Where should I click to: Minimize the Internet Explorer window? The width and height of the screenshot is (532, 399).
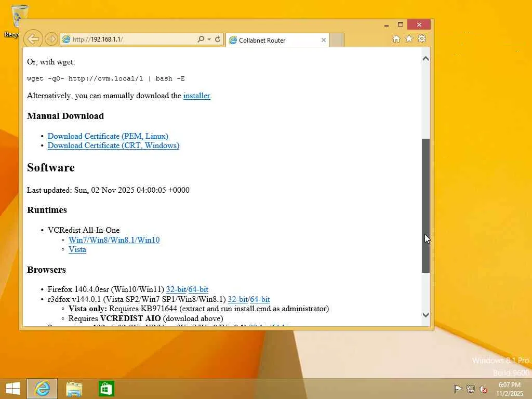(387, 25)
